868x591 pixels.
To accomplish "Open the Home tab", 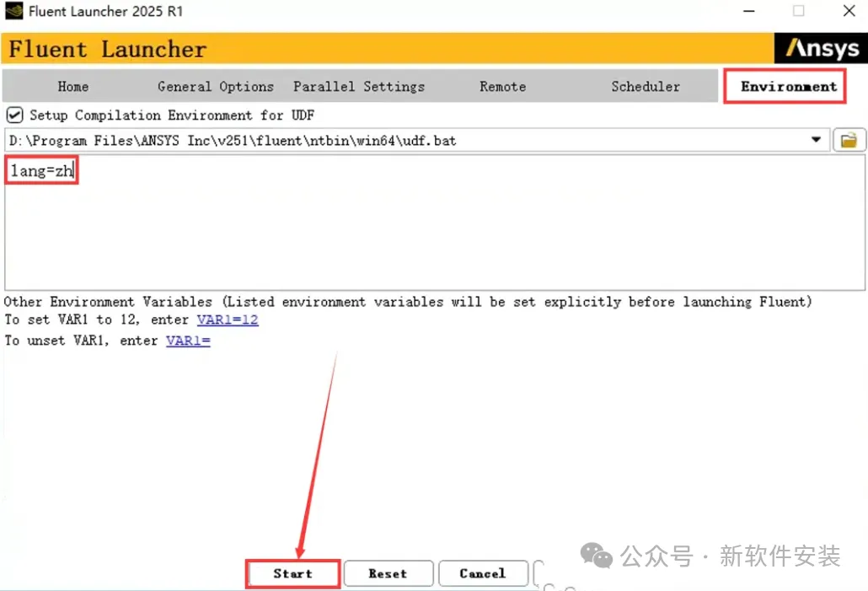I will point(73,86).
